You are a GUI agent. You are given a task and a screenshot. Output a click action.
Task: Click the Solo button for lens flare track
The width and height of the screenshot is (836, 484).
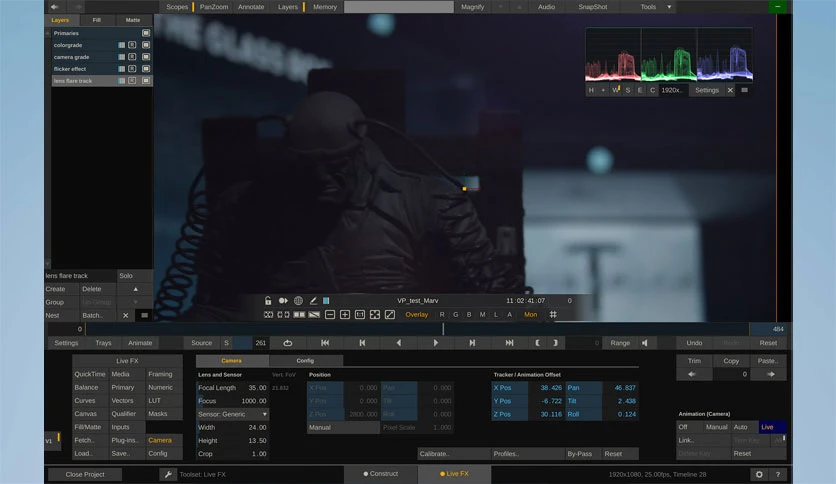pyautogui.click(x=134, y=276)
